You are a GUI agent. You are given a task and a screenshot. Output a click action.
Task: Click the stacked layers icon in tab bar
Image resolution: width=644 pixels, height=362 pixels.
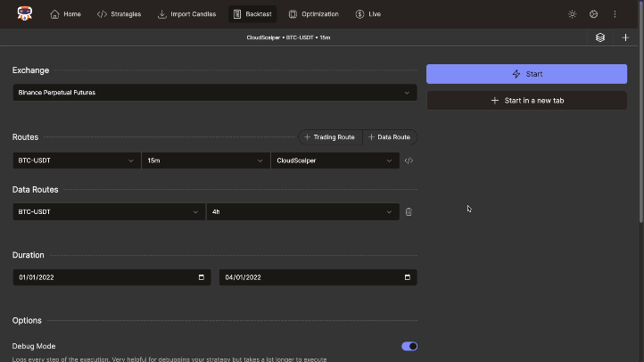pos(600,37)
